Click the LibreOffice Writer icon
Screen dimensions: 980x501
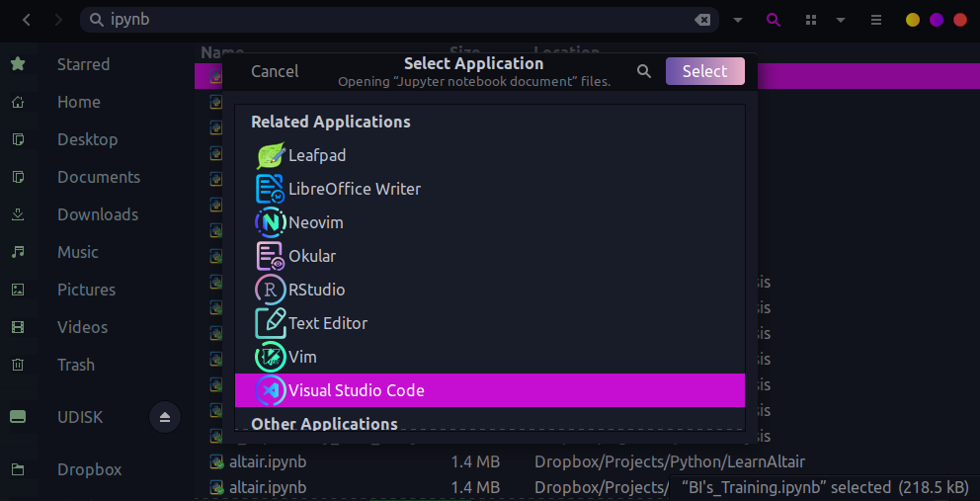pos(271,189)
